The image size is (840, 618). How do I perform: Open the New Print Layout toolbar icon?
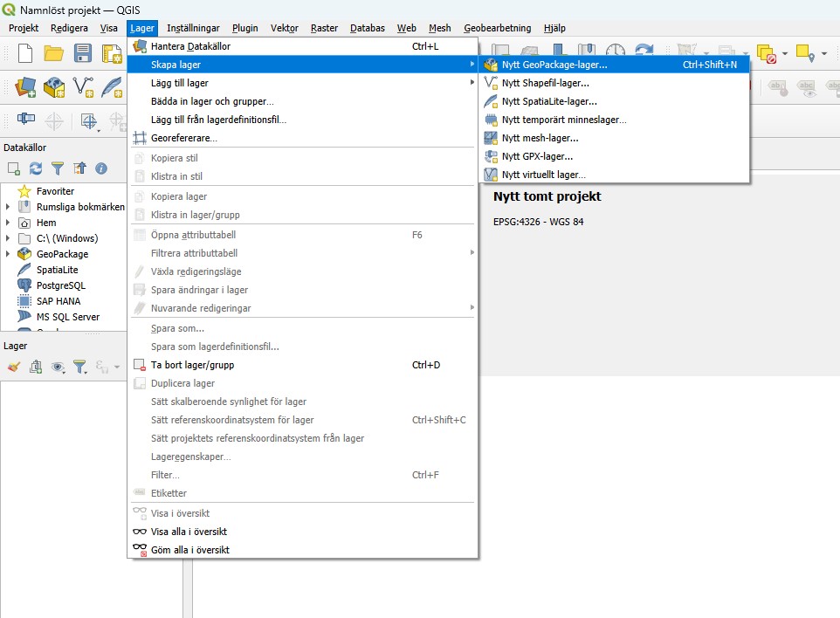[112, 53]
